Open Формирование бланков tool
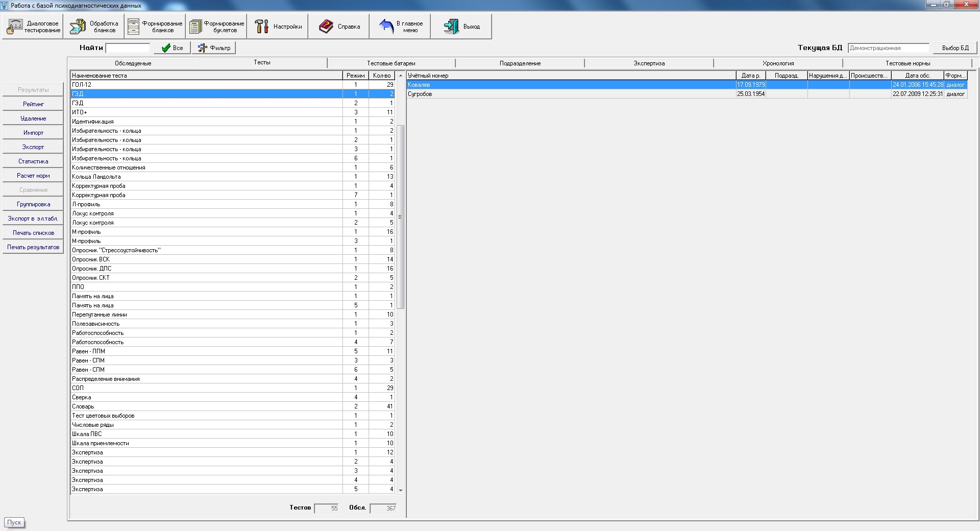Viewport: 980px width, 531px height. pos(134,27)
